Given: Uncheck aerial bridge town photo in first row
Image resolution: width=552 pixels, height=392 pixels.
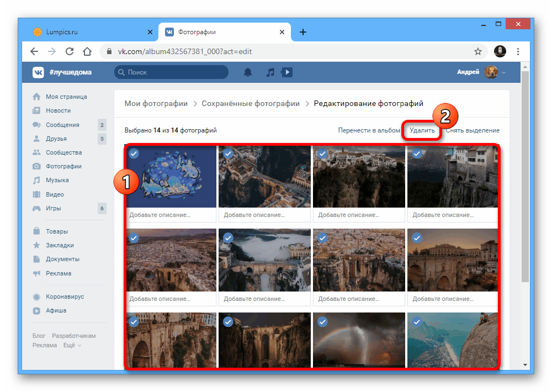Looking at the screenshot, I should click(229, 153).
